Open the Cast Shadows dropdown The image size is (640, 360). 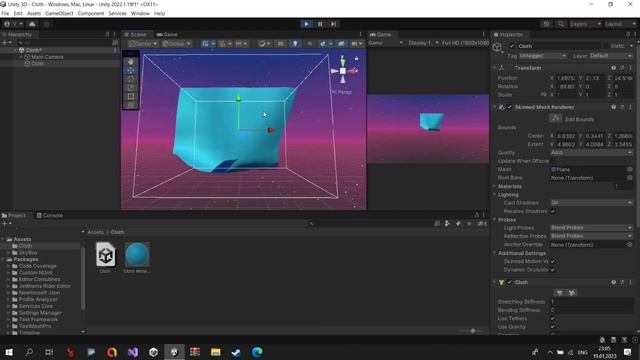point(591,202)
